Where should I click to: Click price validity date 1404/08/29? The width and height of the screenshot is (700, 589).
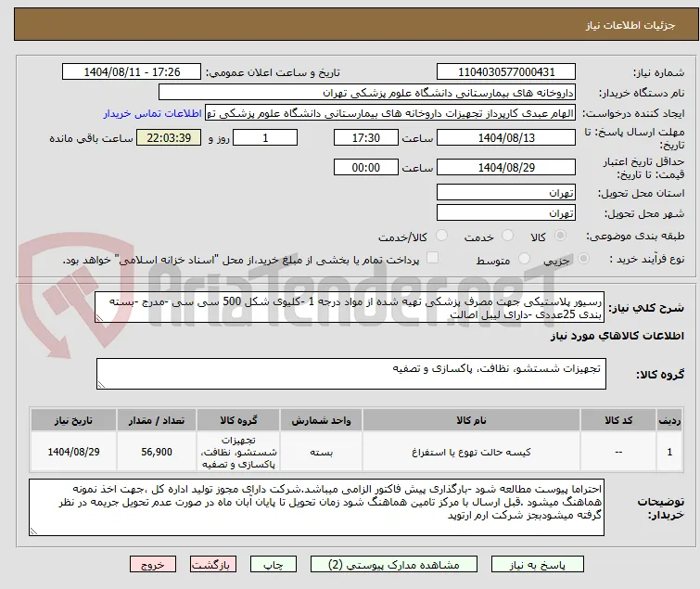click(506, 168)
